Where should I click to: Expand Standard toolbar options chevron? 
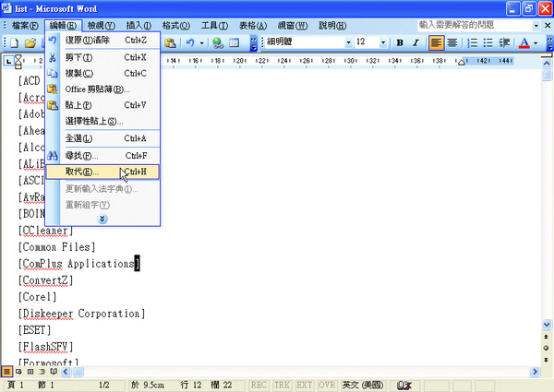tap(254, 43)
